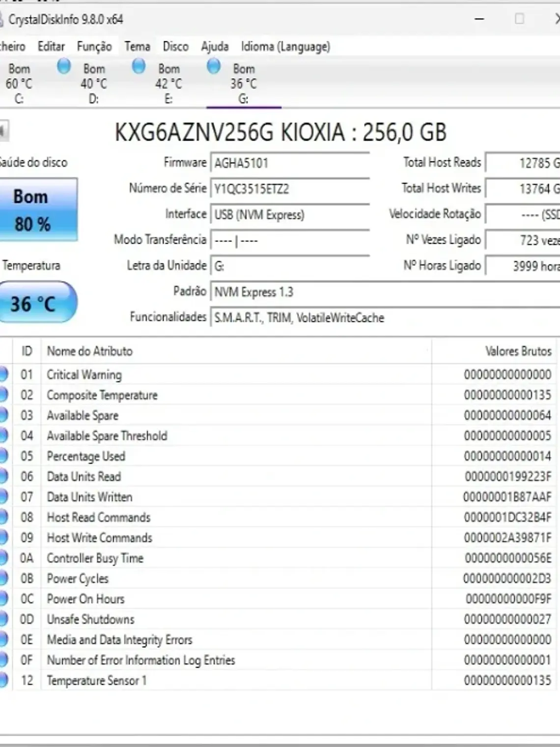Viewport: 560px width, 747px height.
Task: Click status orb of Error Information Log Entries row
Action: [3, 660]
